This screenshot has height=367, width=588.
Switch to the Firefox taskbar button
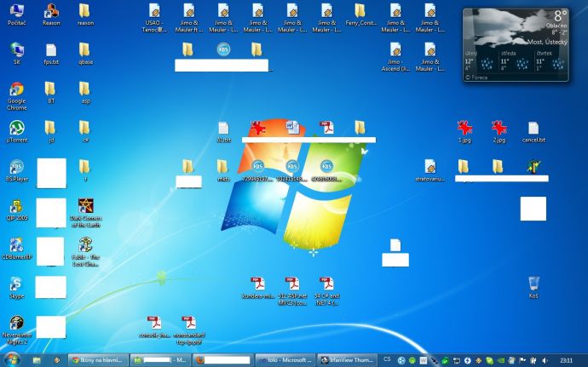coord(223,360)
